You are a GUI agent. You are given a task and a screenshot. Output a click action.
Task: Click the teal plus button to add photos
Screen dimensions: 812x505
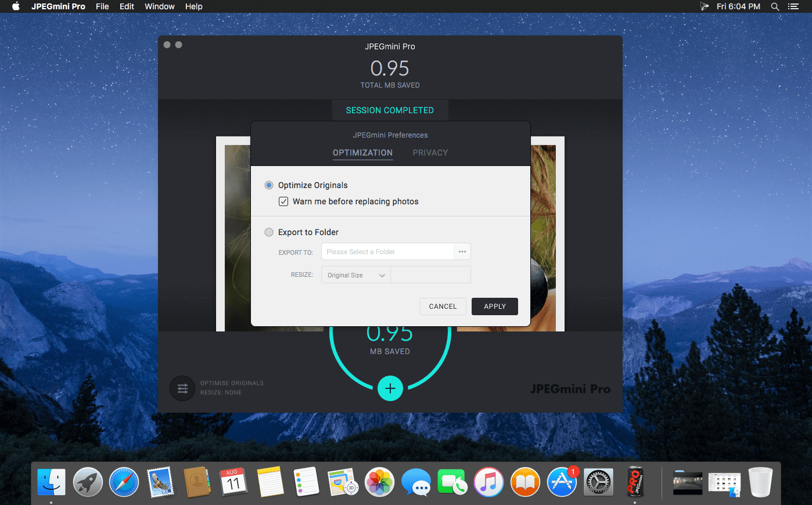pyautogui.click(x=390, y=388)
